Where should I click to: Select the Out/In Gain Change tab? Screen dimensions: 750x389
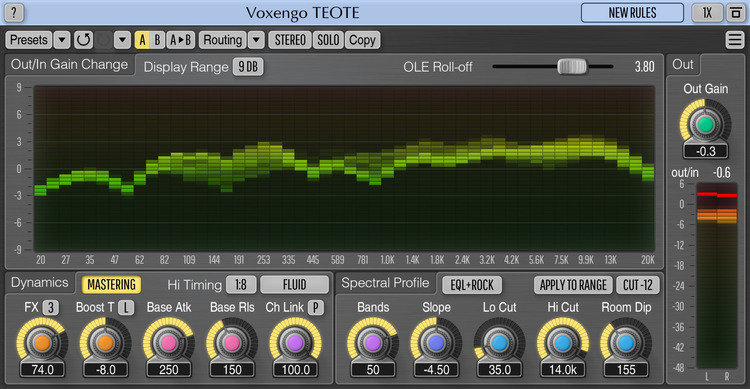(69, 65)
